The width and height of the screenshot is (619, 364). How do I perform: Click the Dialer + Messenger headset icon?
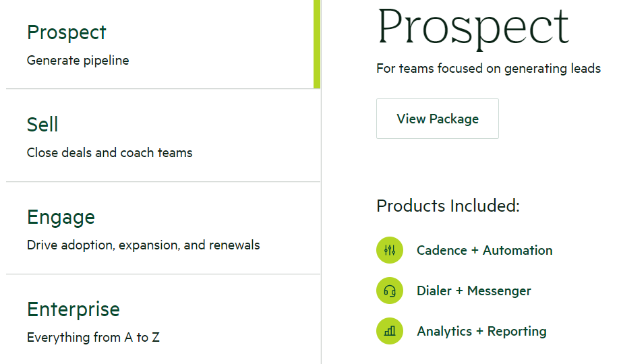tap(390, 291)
